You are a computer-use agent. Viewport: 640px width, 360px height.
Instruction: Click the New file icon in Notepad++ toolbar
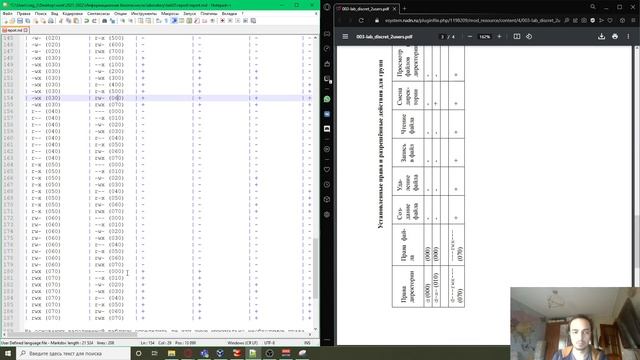click(5, 21)
